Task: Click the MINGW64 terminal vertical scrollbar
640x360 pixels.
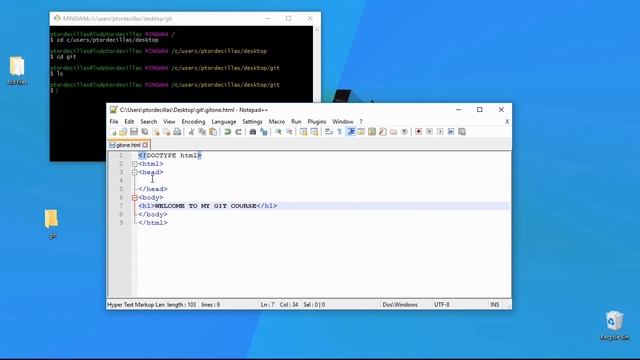Action: 317,64
